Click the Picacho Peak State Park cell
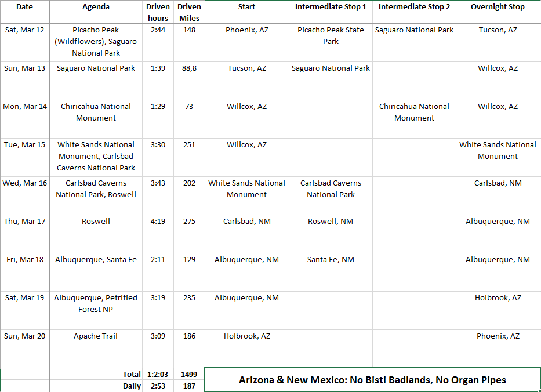The height and width of the screenshot is (392, 541). click(x=331, y=35)
